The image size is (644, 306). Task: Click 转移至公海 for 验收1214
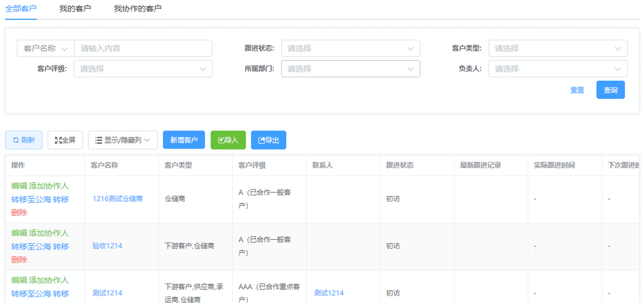pyautogui.click(x=31, y=247)
